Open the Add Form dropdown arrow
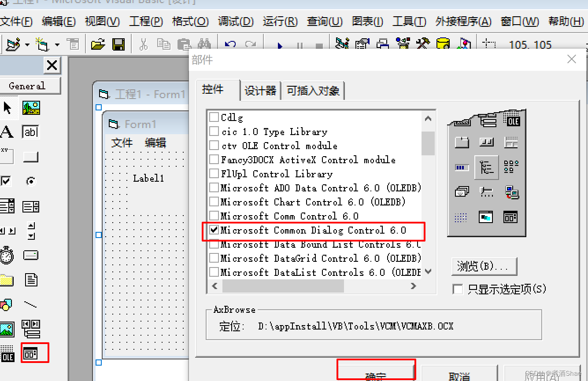588x381 pixels. [x=57, y=44]
